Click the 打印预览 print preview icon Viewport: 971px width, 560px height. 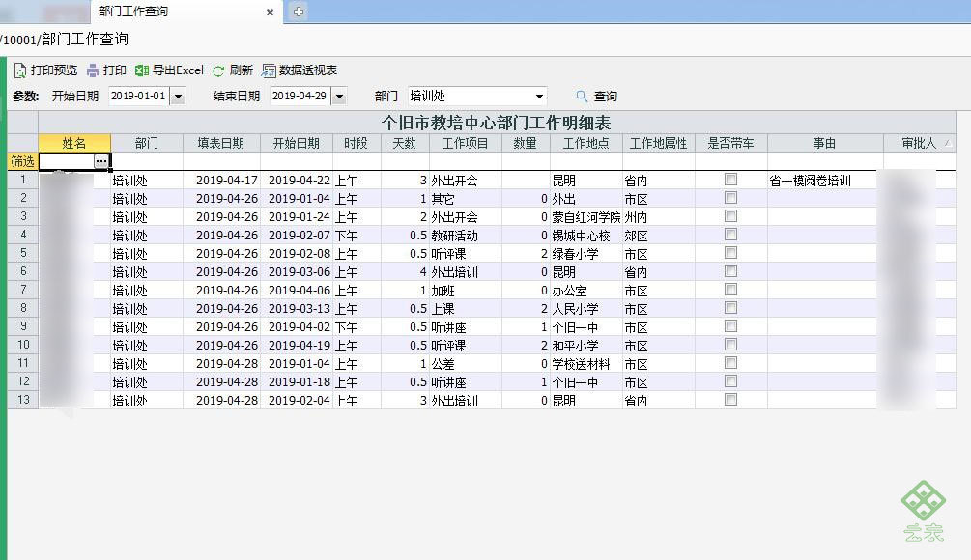[x=20, y=70]
